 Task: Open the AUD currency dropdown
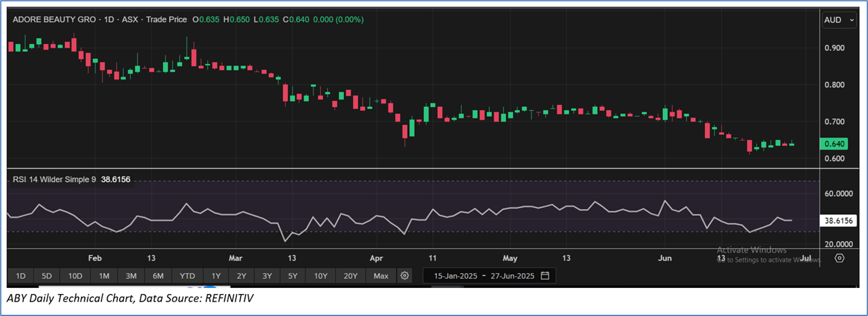pyautogui.click(x=839, y=20)
